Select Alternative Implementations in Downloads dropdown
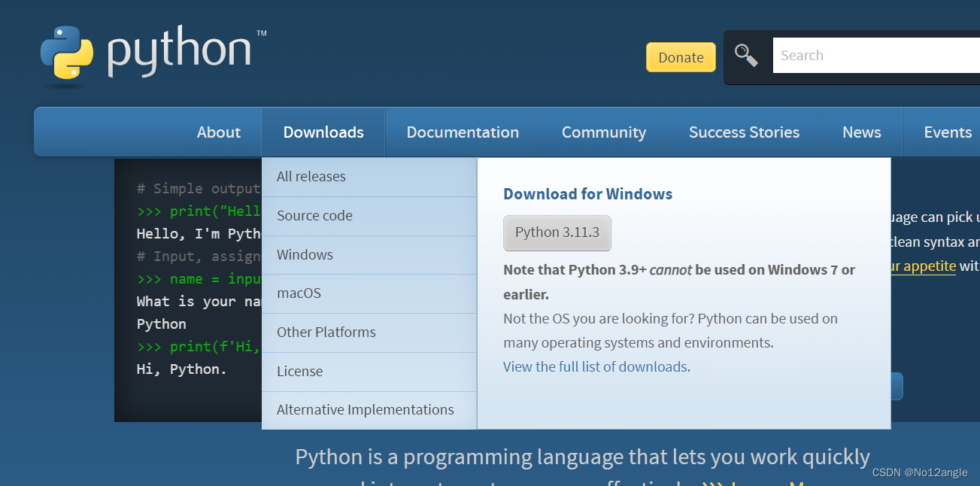980x486 pixels. click(x=369, y=410)
